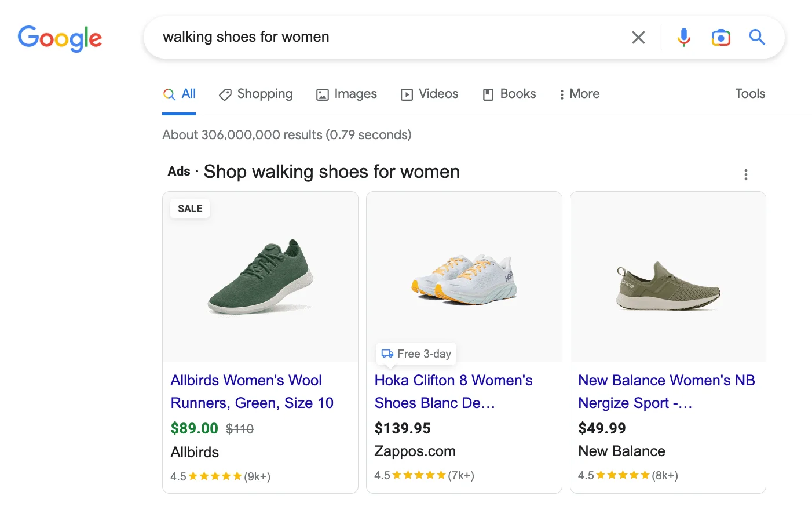
Task: Click the blue magnifying glass search button
Action: pyautogui.click(x=757, y=38)
